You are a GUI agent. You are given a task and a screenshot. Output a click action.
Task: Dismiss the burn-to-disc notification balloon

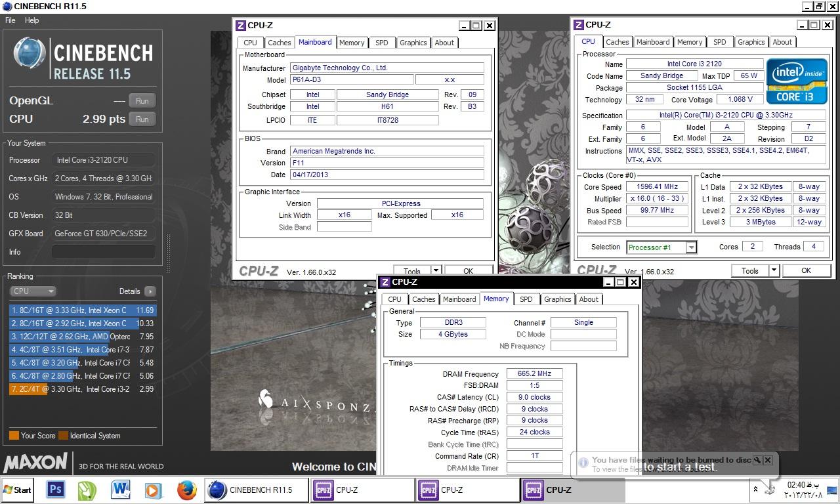768,460
